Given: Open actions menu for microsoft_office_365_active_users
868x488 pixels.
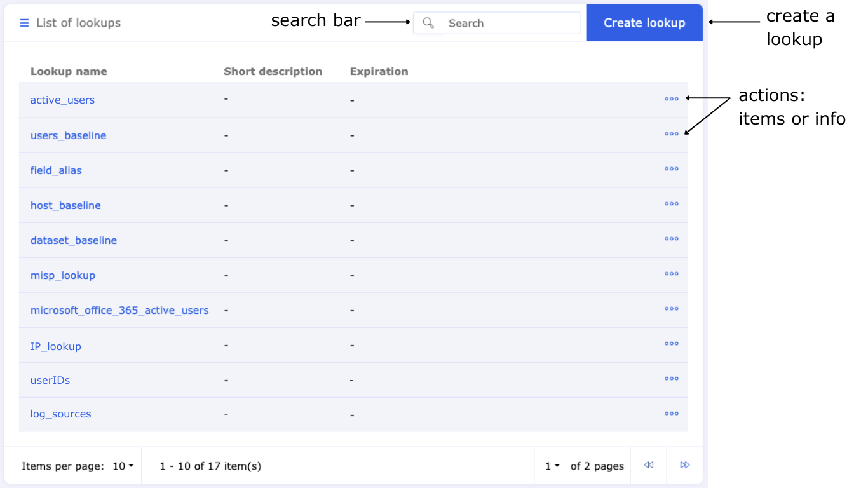Looking at the screenshot, I should point(672,309).
